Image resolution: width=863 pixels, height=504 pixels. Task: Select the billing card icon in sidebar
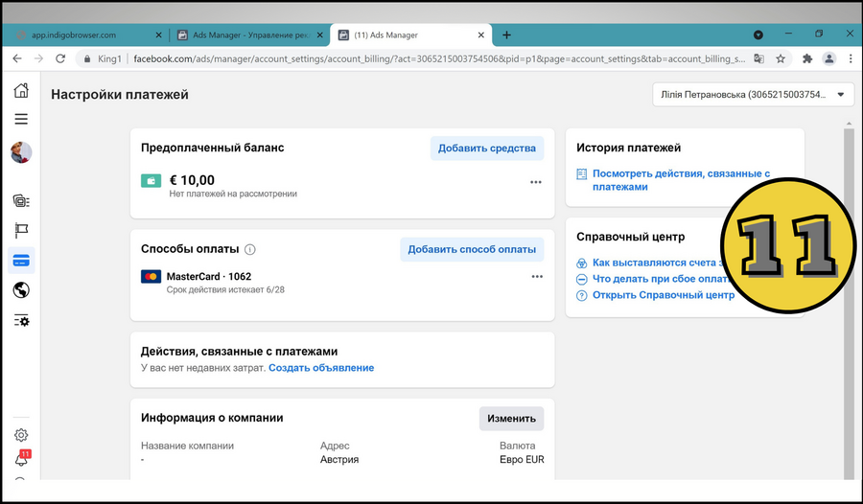pyautogui.click(x=21, y=261)
